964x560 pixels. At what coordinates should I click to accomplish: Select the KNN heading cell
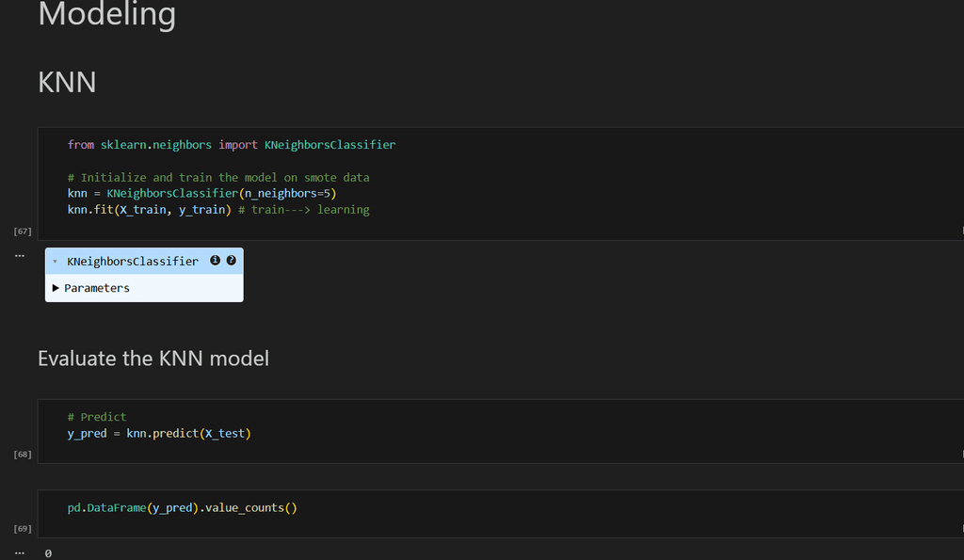(x=67, y=82)
